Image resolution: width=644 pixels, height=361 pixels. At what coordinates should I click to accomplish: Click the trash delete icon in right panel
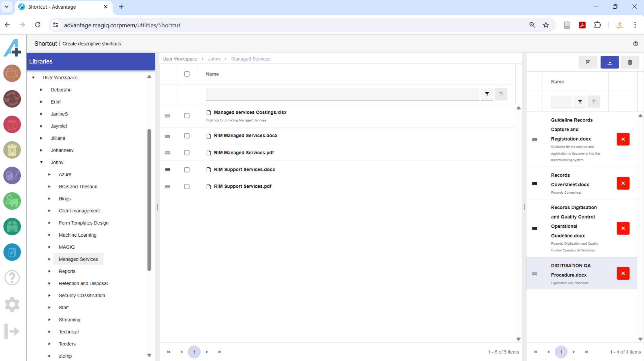[x=630, y=62]
